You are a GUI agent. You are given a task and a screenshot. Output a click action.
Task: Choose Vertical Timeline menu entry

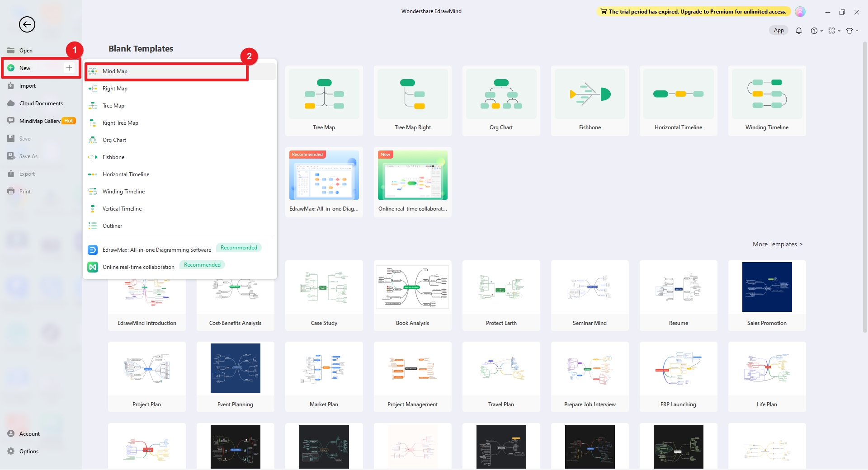181,209
